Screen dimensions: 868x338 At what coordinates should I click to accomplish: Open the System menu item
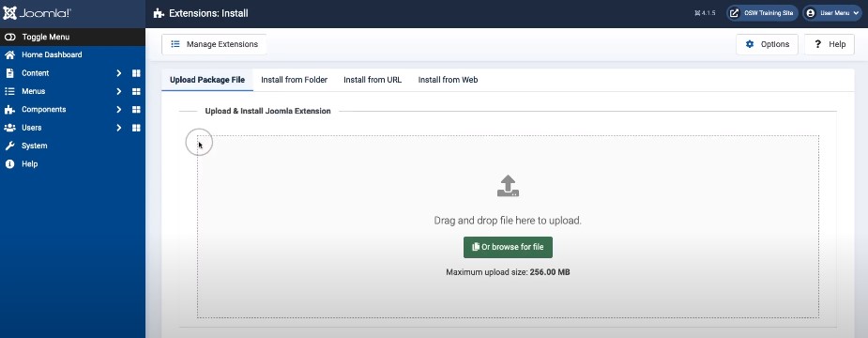pyautogui.click(x=72, y=146)
